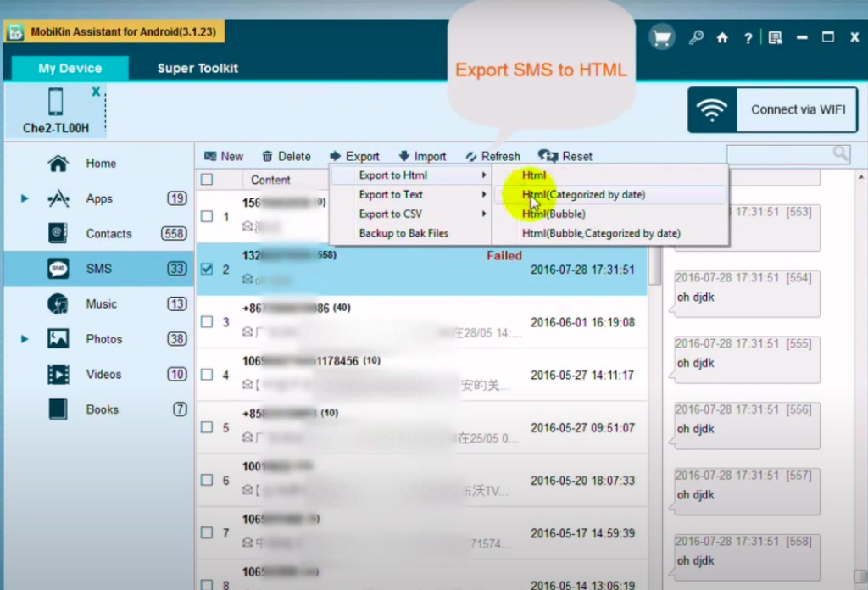Toggle the select-all checkbox in header
Viewport: 868px width, 590px height.
207,180
